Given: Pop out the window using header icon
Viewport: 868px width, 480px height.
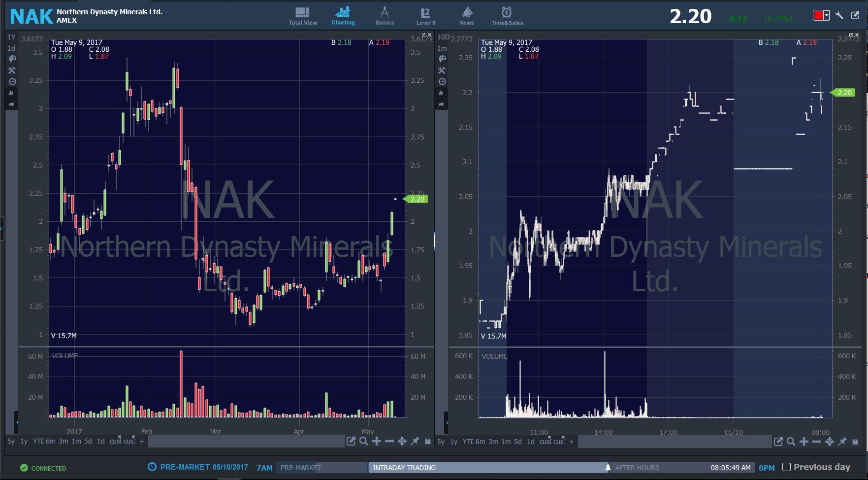Looking at the screenshot, I should 856,15.
